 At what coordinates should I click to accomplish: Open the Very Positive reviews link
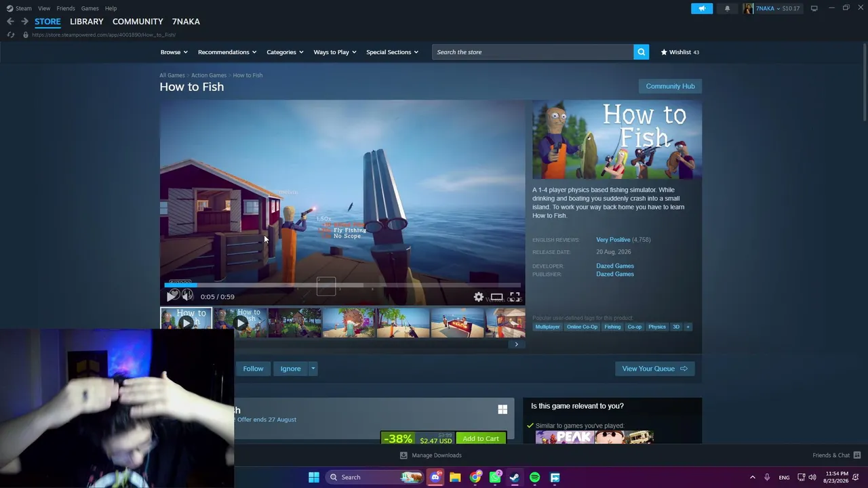(613, 240)
